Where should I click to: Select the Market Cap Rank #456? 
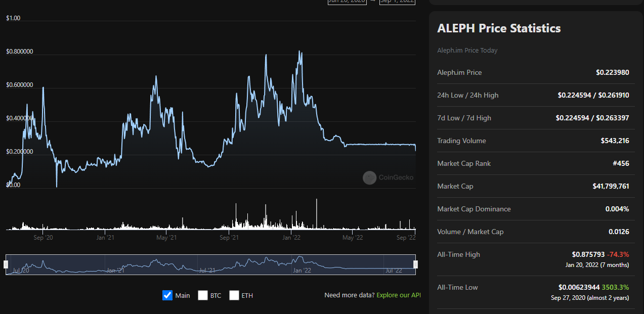coord(621,163)
